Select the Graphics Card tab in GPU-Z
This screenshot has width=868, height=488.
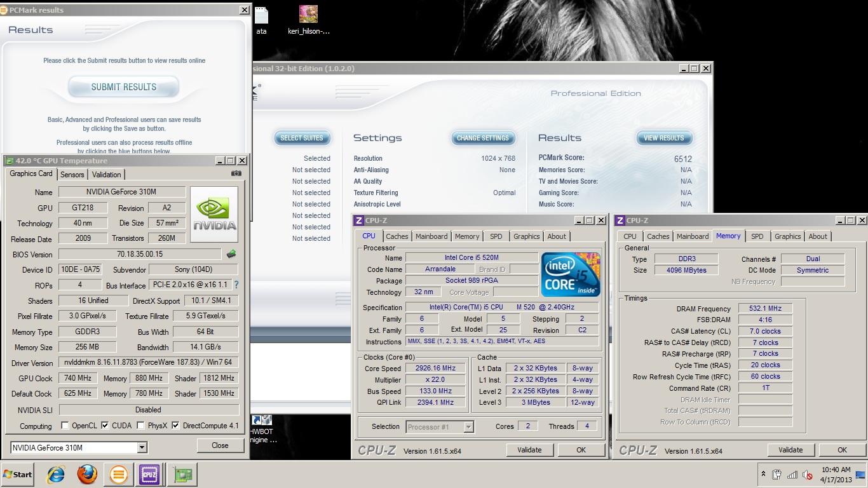point(31,173)
